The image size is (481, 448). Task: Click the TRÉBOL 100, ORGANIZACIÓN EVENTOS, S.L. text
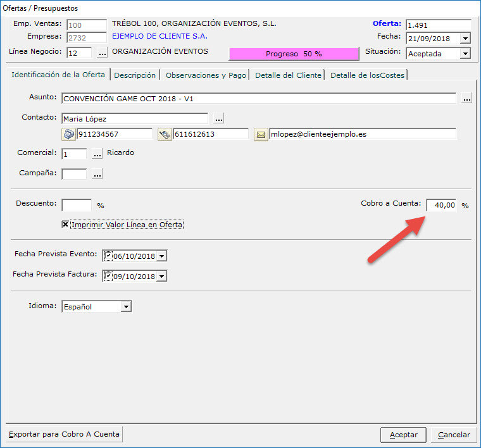(x=194, y=23)
